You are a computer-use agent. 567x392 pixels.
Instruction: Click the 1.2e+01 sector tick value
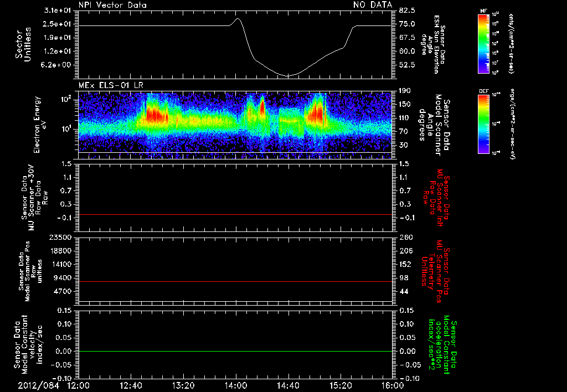point(58,51)
